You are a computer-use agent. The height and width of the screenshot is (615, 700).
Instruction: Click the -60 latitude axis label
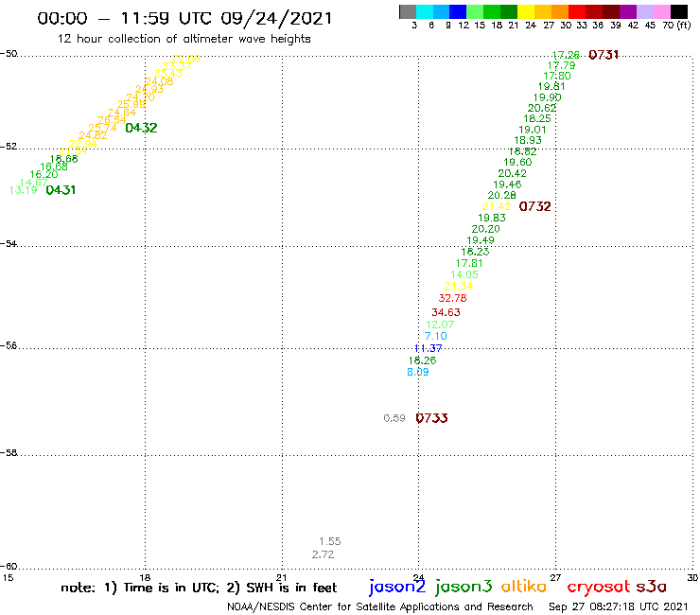(x=9, y=566)
